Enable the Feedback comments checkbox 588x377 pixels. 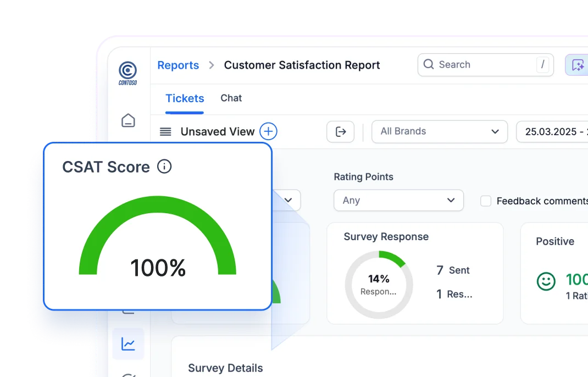tap(486, 201)
